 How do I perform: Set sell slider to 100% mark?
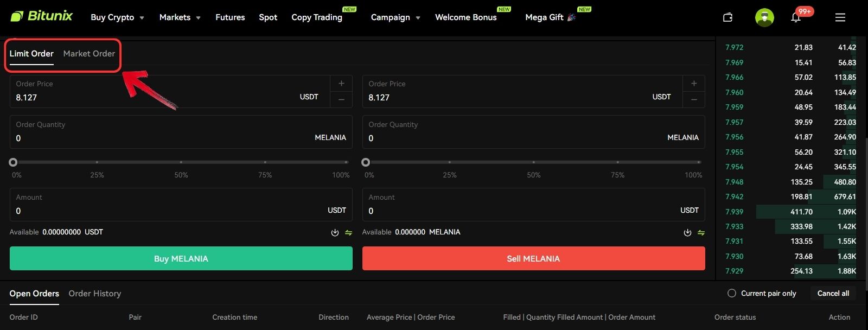699,162
